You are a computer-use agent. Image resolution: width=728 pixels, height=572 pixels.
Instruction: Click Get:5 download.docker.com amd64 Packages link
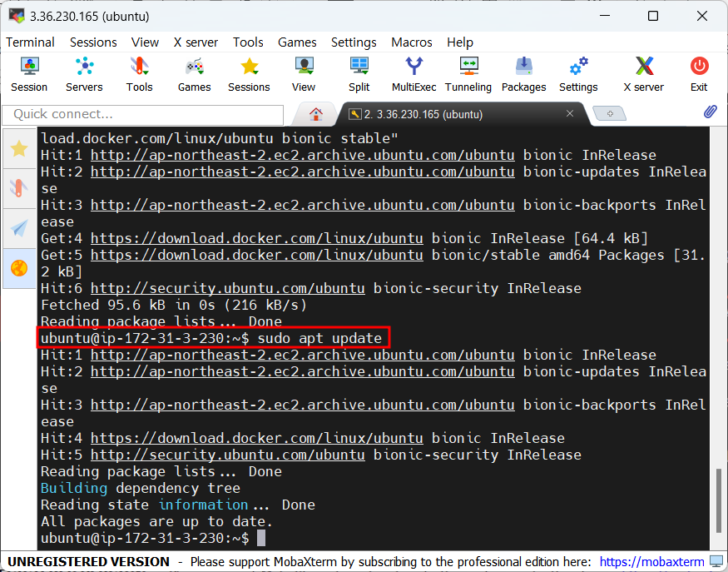[x=257, y=255]
